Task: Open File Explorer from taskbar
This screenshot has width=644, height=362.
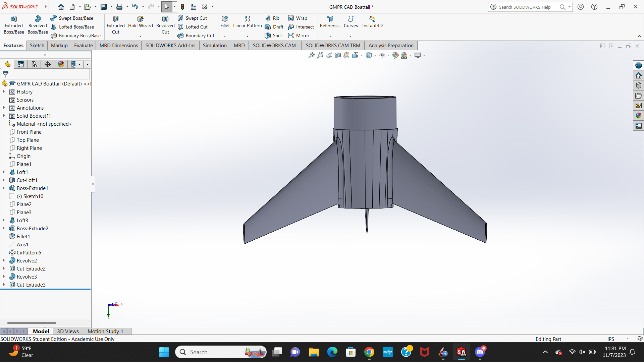Action: tap(314, 352)
